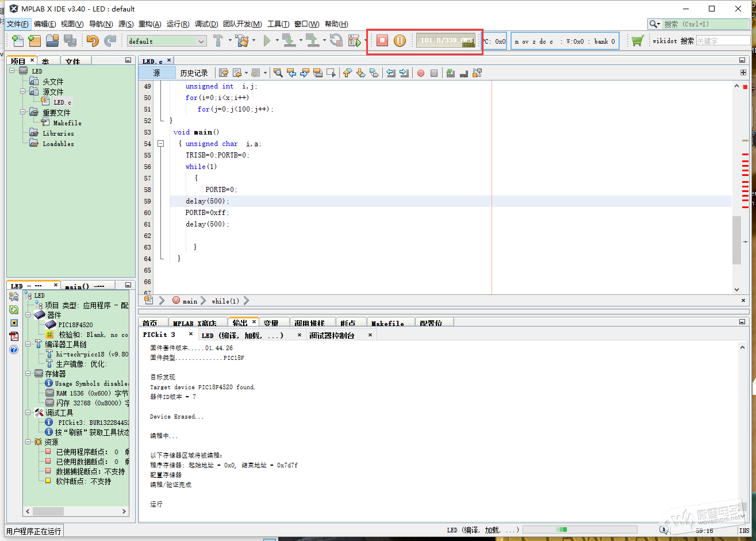
Task: Click the Run Project green play icon
Action: 267,41
